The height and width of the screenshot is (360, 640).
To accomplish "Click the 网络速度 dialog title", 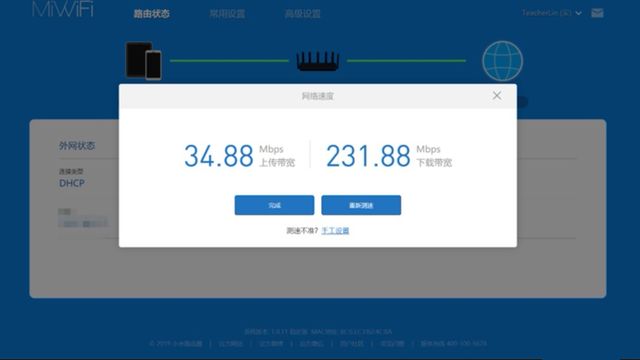I will coord(318,96).
